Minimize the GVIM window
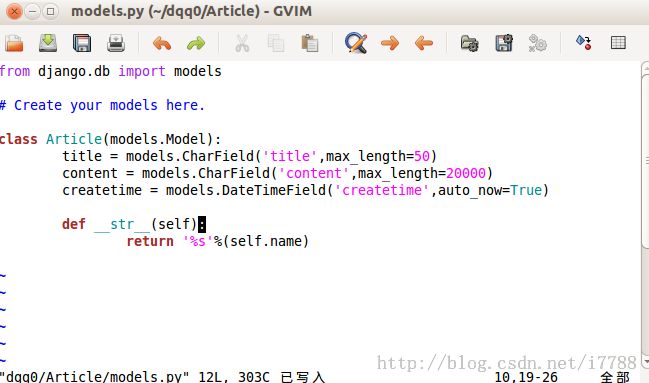 pyautogui.click(x=32, y=11)
